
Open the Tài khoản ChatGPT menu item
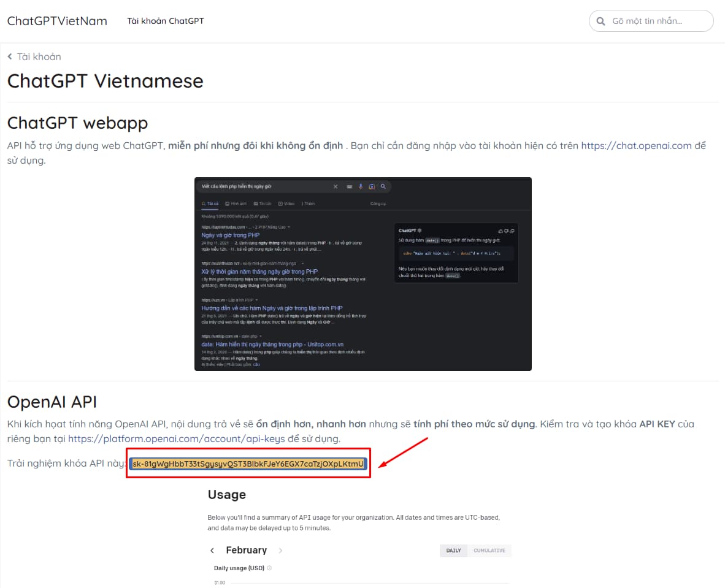pyautogui.click(x=166, y=21)
